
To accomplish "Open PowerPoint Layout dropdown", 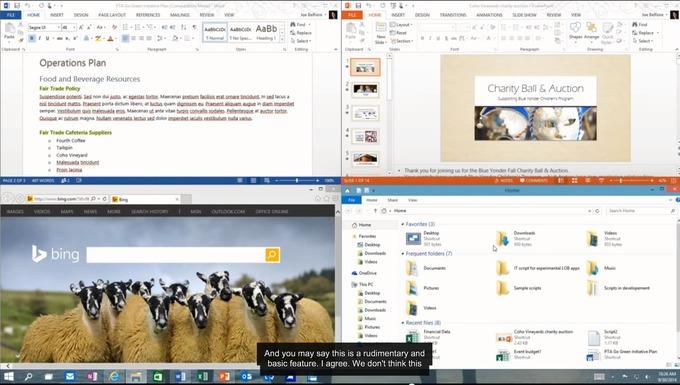I will pos(401,25).
